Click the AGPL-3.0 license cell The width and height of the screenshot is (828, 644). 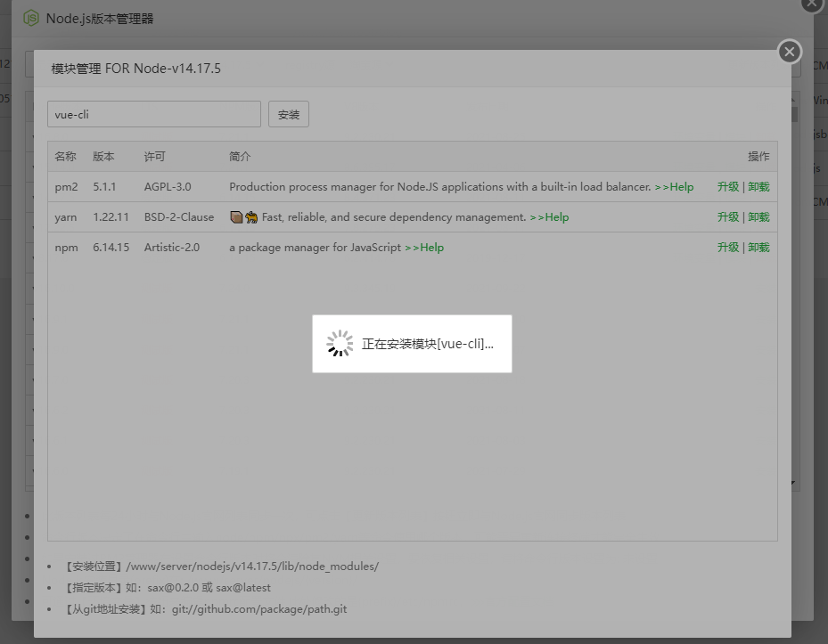pos(168,187)
